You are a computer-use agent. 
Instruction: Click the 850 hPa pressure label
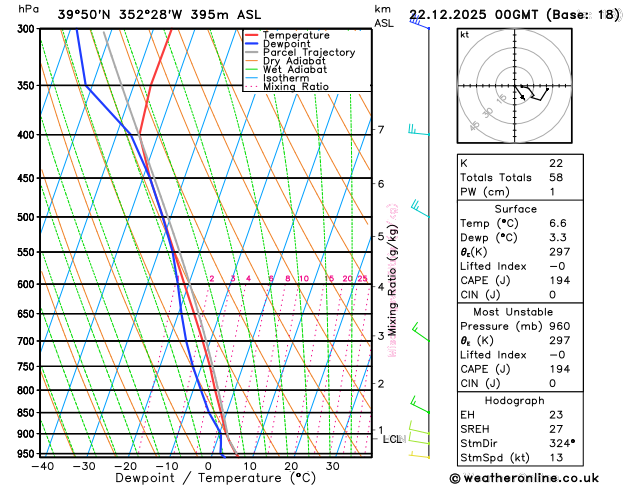click(x=28, y=413)
